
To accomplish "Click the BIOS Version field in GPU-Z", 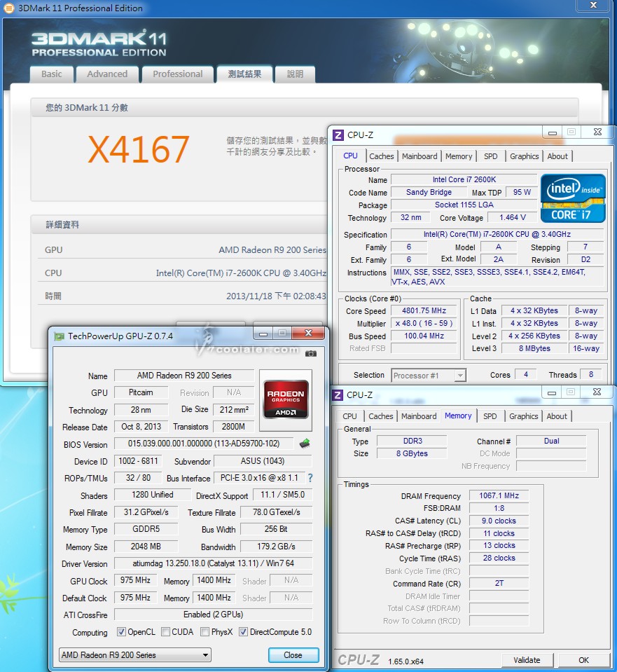I will coord(204,444).
